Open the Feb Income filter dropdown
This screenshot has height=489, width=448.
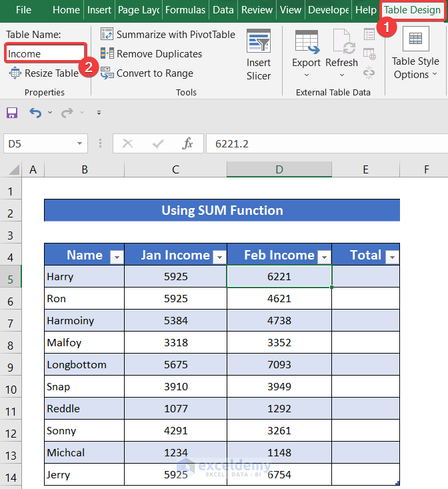click(324, 257)
